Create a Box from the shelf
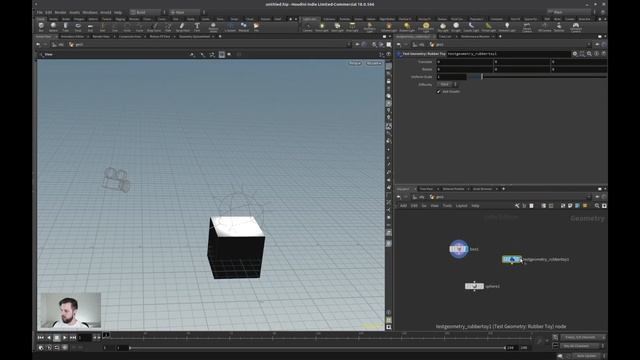The image size is (640, 360). point(41,27)
